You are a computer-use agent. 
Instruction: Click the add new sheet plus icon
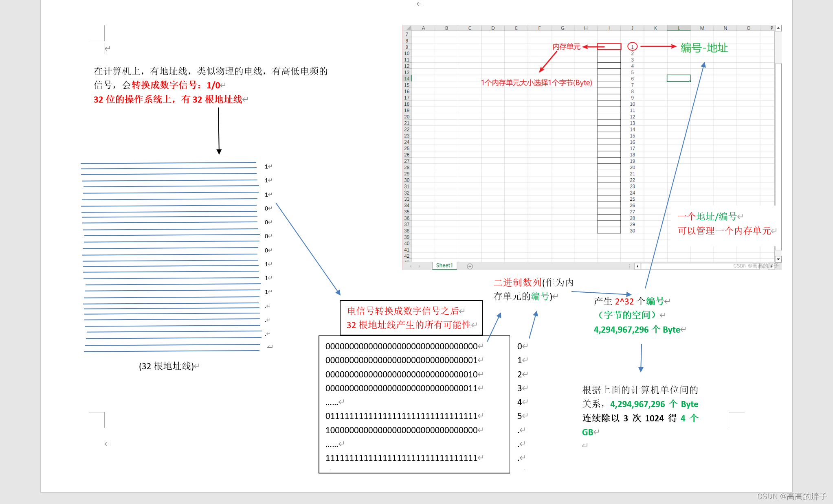coord(470,266)
